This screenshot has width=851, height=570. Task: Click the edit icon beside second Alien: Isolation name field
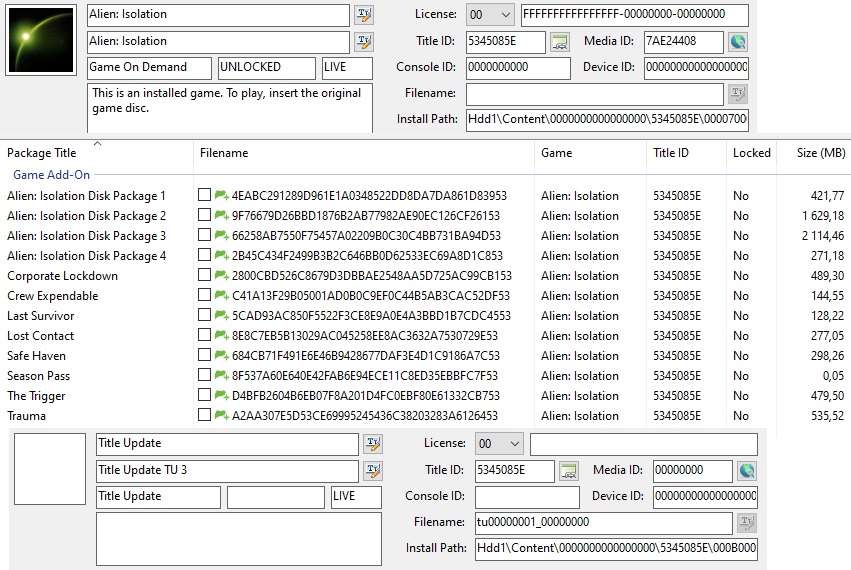click(x=364, y=41)
